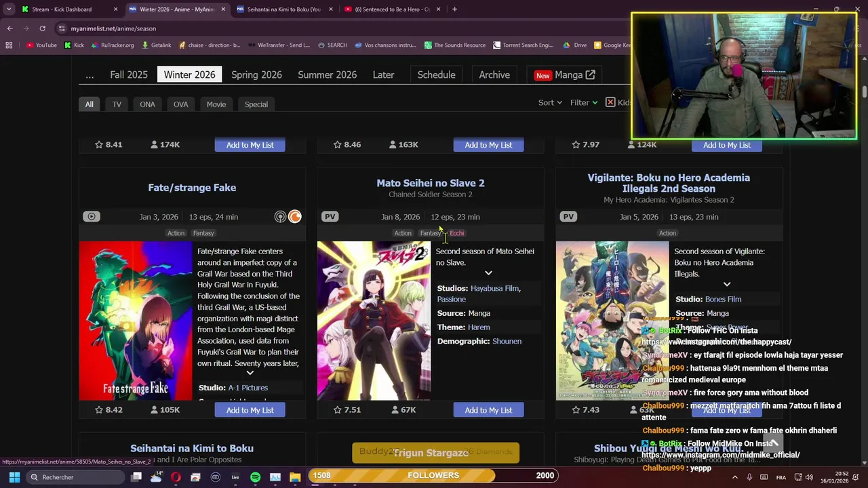Screen dimensions: 868x488
Task: Open the Windows Start menu
Action: point(14,477)
